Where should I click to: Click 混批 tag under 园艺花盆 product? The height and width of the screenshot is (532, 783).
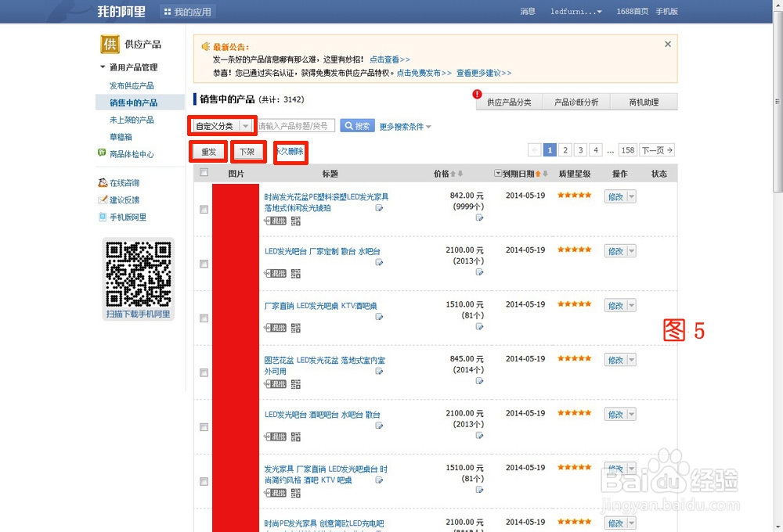[276, 384]
